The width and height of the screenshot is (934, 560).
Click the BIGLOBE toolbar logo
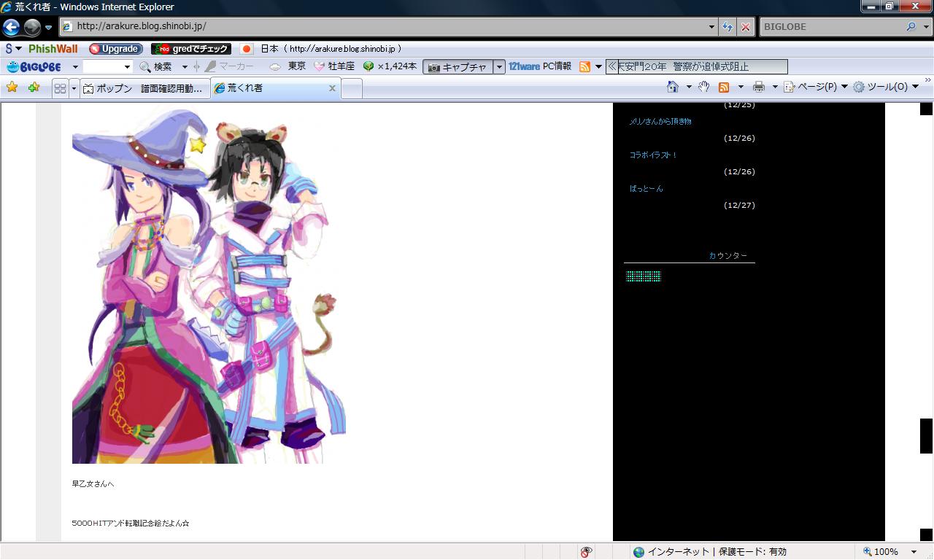35,66
